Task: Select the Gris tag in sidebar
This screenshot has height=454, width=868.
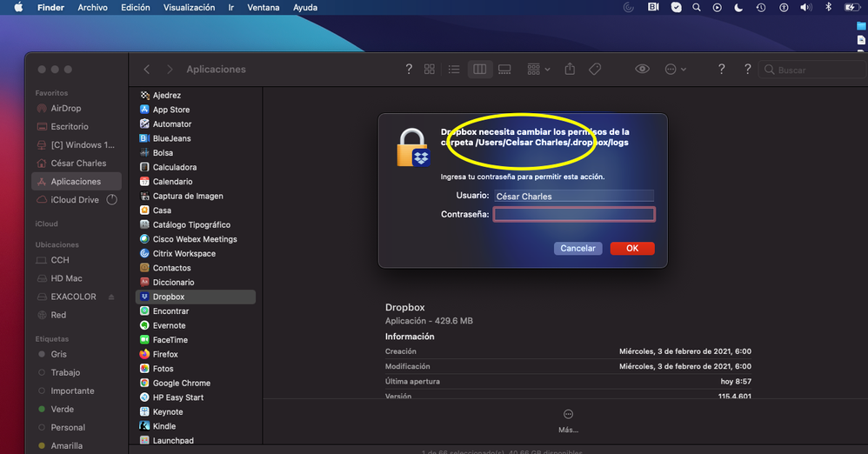Action: 77,354
